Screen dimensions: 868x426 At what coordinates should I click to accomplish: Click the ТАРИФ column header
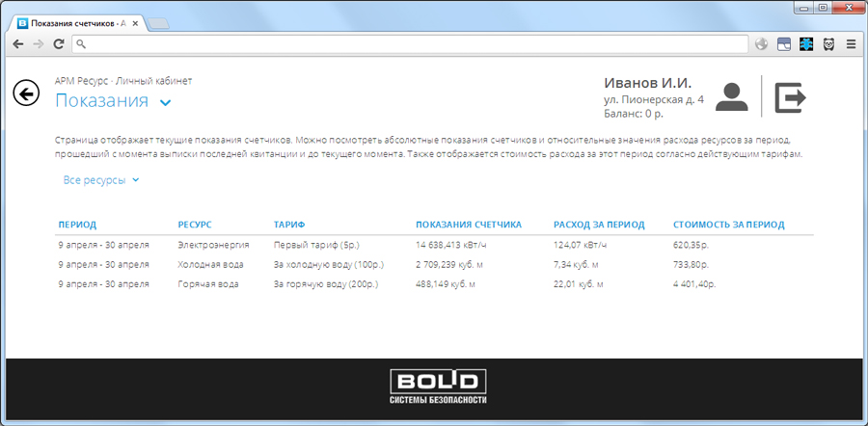coord(289,225)
